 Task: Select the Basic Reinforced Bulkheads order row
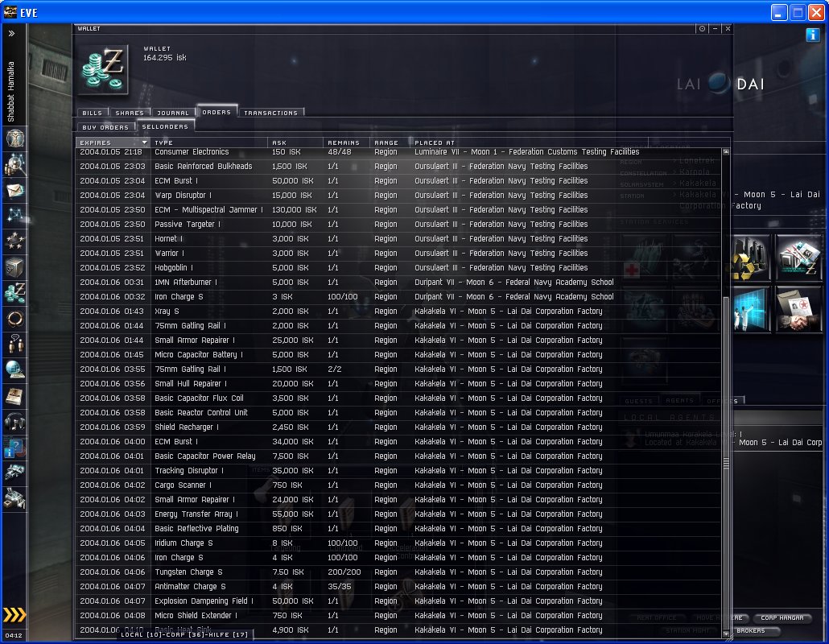399,166
